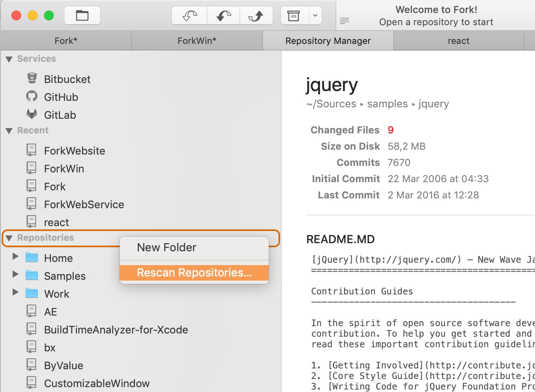Expand the Samples folder
The image size is (535, 392).
click(15, 274)
